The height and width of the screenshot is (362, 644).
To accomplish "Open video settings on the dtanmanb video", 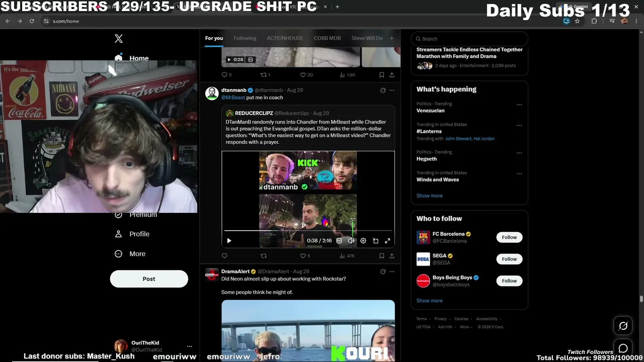I will [x=363, y=241].
